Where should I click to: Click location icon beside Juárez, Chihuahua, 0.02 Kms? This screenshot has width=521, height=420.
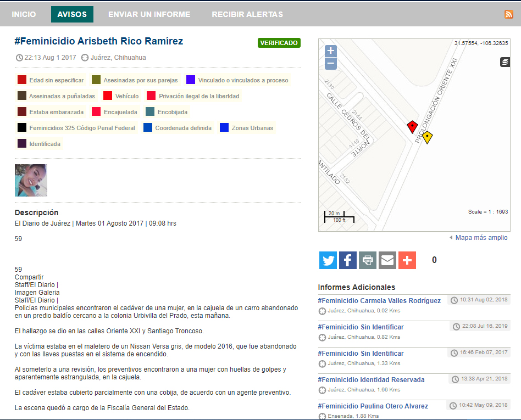(322, 311)
